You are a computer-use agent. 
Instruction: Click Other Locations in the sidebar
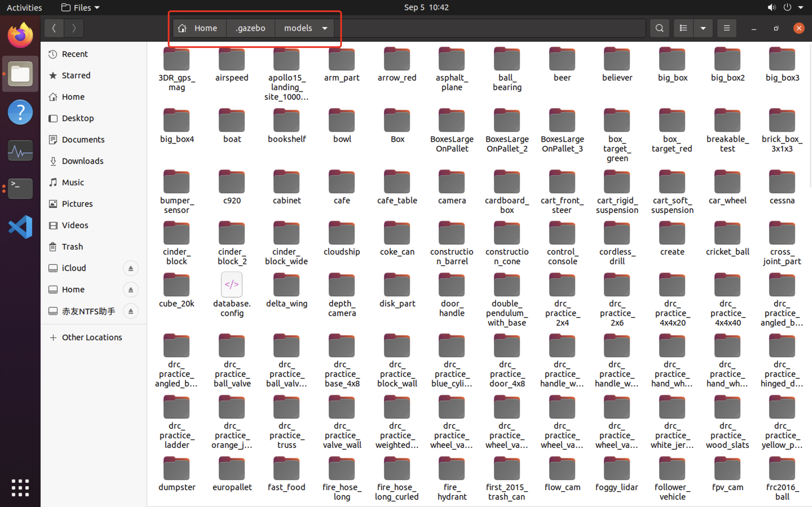coord(92,337)
